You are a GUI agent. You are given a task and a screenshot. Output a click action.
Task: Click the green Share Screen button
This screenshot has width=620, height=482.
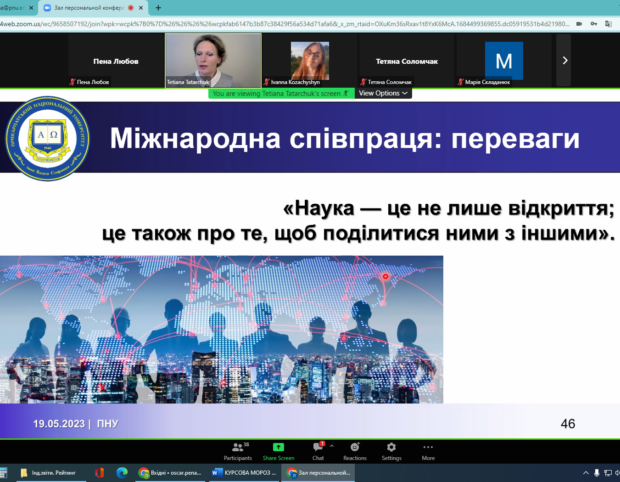click(x=278, y=452)
